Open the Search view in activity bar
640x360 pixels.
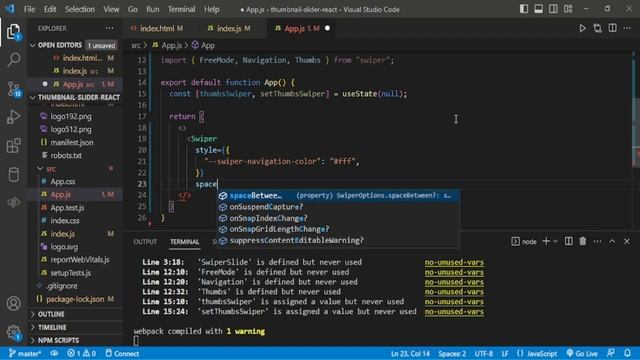coord(13,60)
